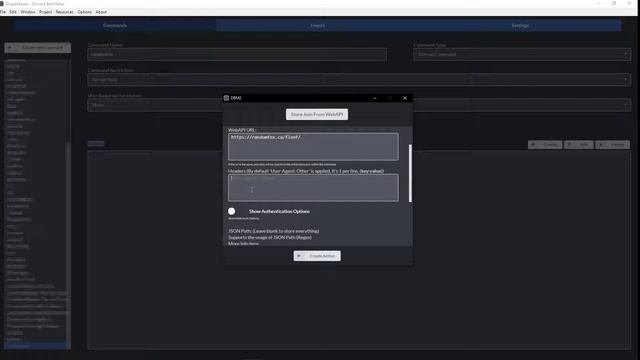Click inside the WebAPI URL text box
Image resolution: width=640 pixels, height=360 pixels.
pos(313,147)
